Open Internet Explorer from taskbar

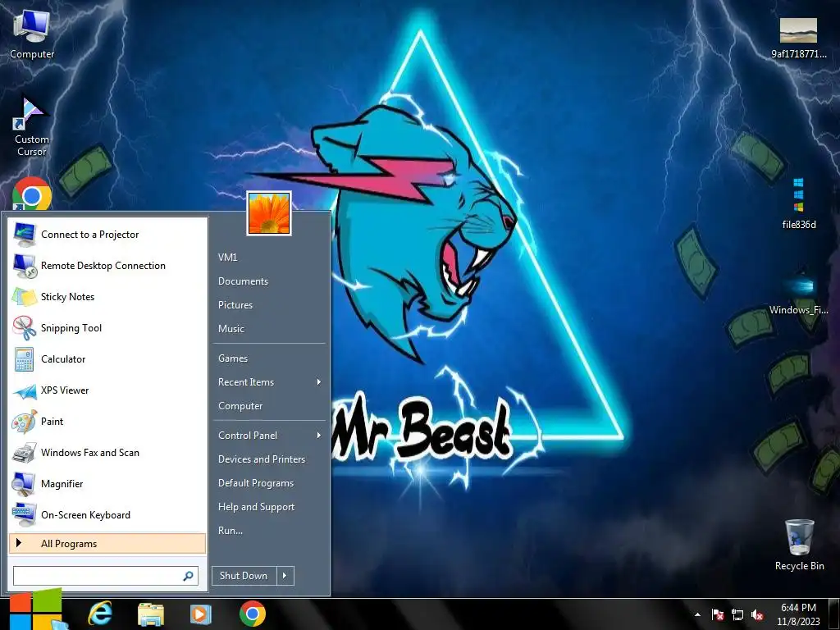pyautogui.click(x=100, y=614)
